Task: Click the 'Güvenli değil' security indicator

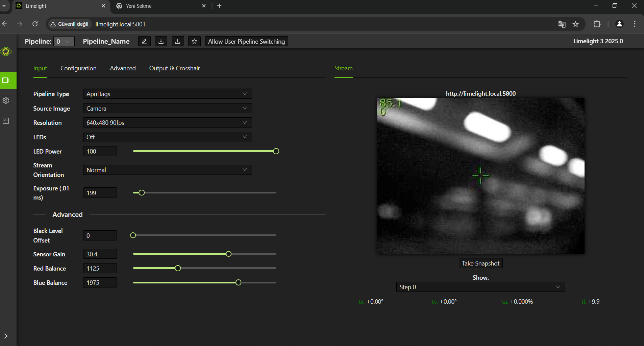Action: click(x=69, y=24)
